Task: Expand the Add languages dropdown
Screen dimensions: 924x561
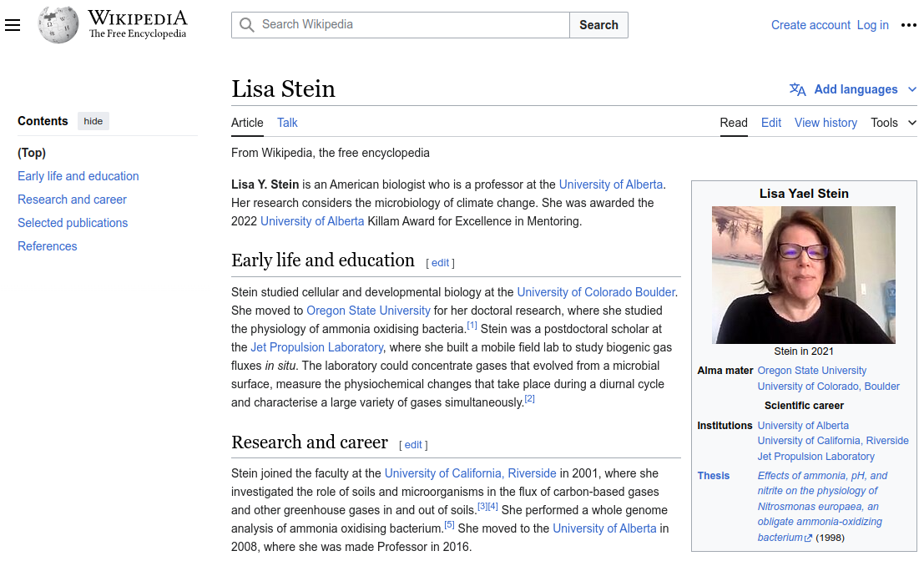Action: coord(911,89)
